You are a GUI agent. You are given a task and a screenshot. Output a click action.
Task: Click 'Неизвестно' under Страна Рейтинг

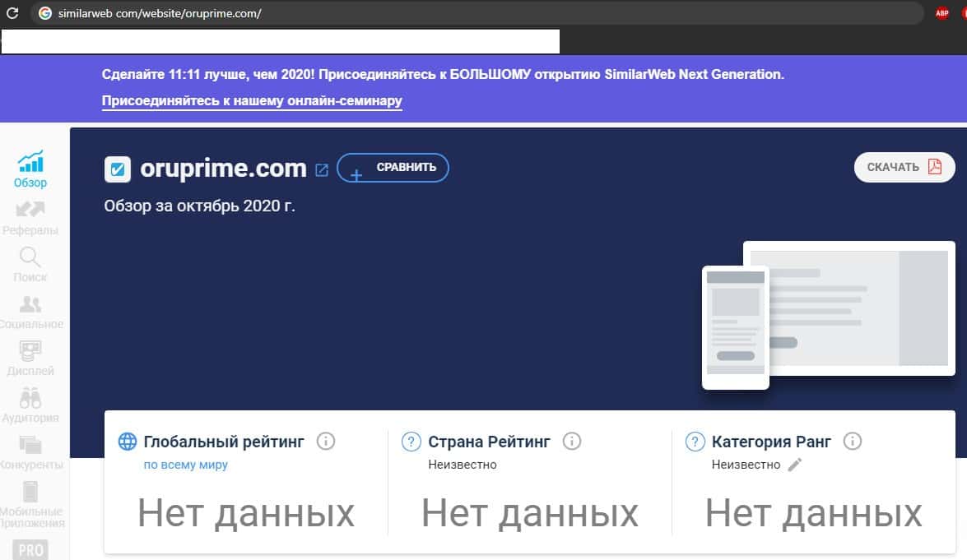click(x=463, y=465)
